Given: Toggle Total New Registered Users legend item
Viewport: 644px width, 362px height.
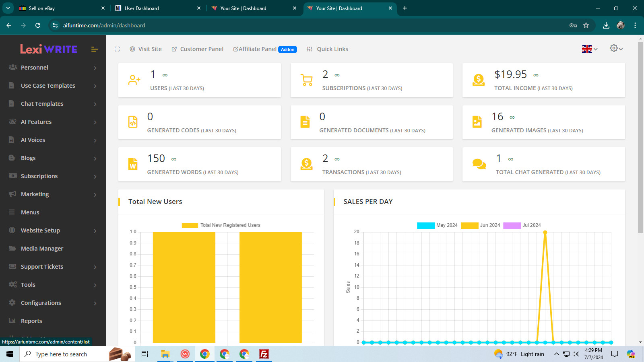Looking at the screenshot, I should tap(221, 225).
